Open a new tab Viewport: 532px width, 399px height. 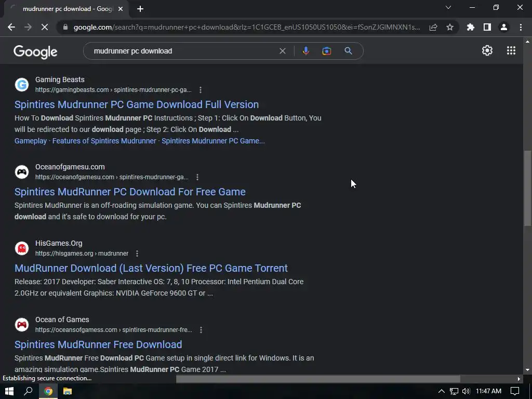coord(140,9)
